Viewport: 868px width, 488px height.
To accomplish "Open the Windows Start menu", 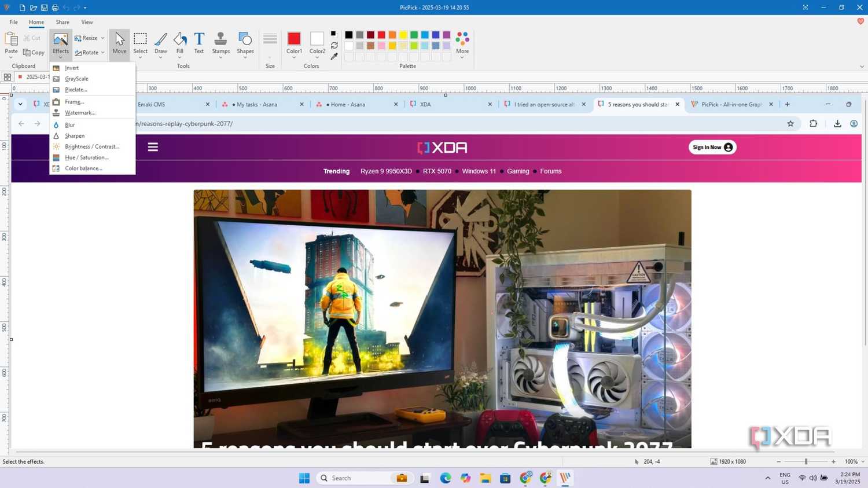I will pos(304,478).
